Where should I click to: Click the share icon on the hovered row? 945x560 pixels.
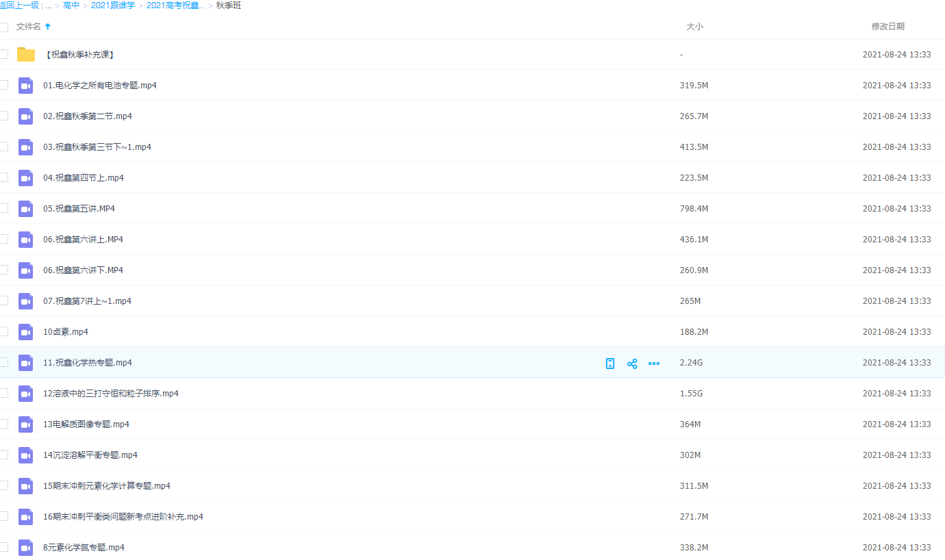point(632,364)
